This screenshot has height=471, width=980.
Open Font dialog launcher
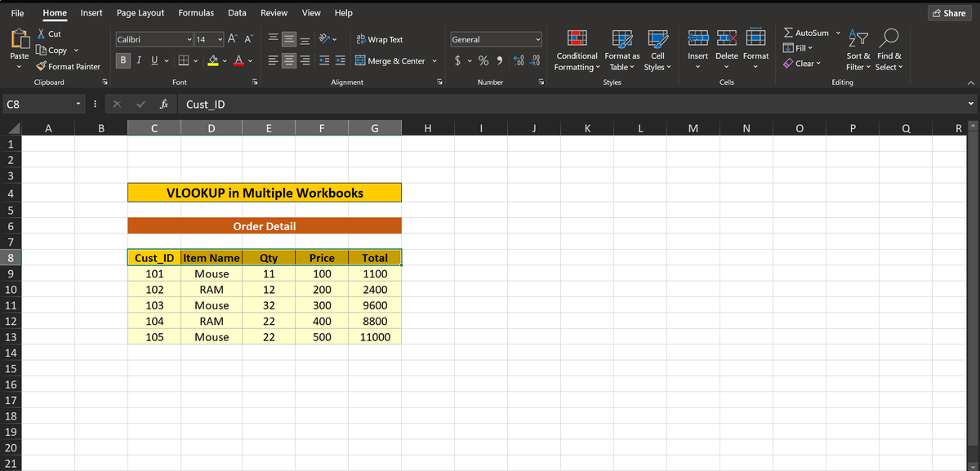(255, 82)
